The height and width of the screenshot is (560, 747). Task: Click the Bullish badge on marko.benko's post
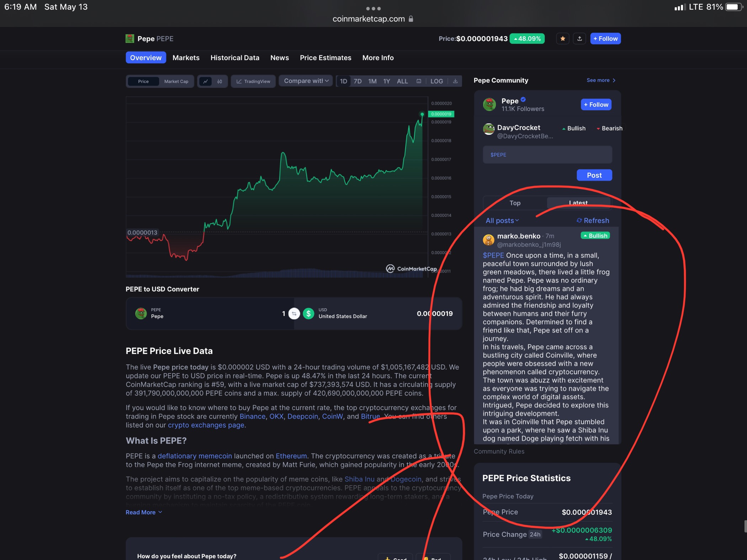(595, 236)
